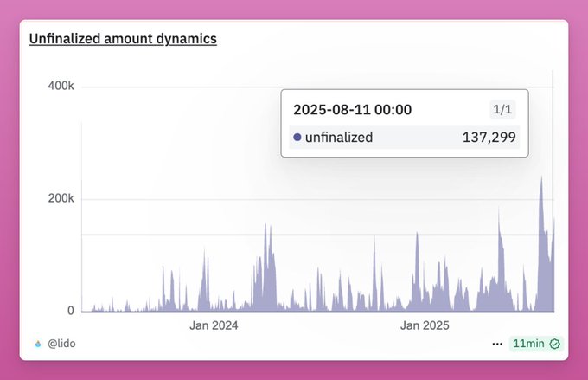This screenshot has height=380, width=588.
Task: Open the Unfinalized amount dynamics title link
Action: tap(123, 39)
